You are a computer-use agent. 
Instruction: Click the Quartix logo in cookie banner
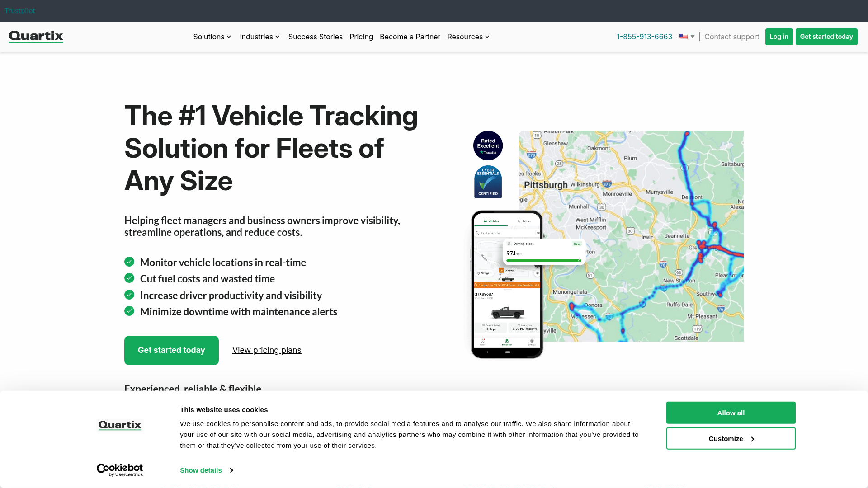click(x=120, y=425)
